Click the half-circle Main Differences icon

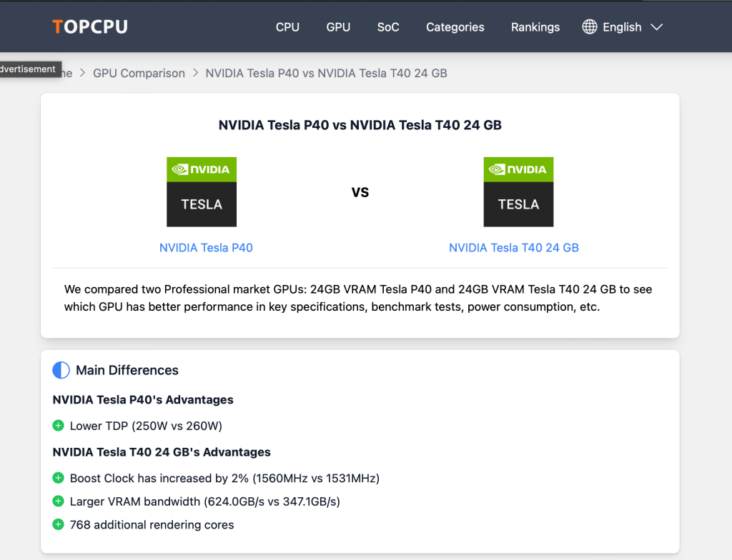pyautogui.click(x=61, y=370)
